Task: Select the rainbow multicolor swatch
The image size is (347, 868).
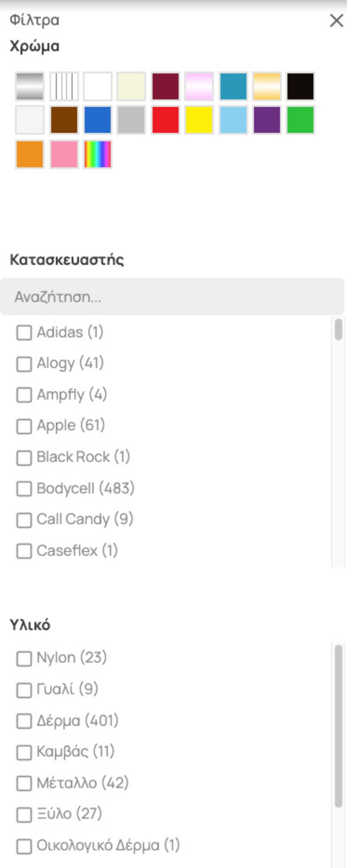Action: tap(98, 154)
